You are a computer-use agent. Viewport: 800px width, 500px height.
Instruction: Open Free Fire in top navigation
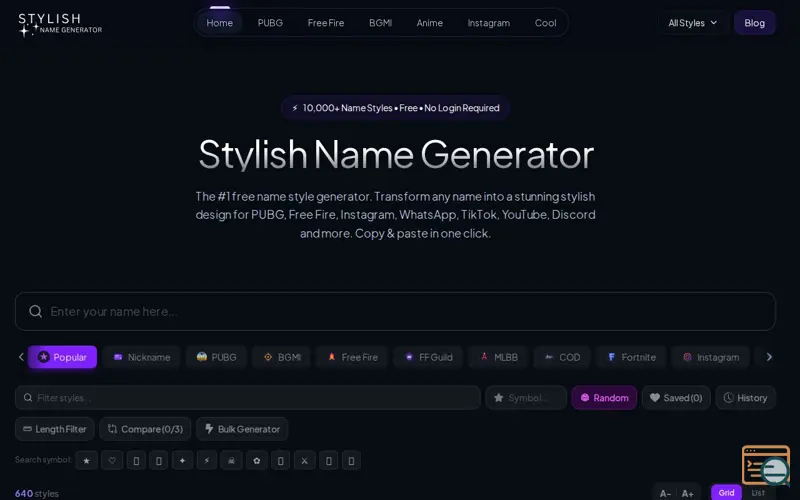point(326,23)
